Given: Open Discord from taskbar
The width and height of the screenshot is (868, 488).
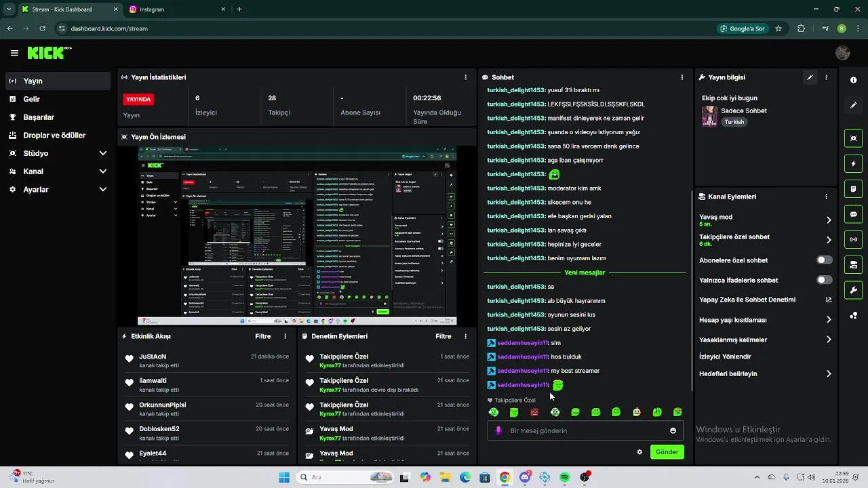Looking at the screenshot, I should pyautogui.click(x=525, y=477).
